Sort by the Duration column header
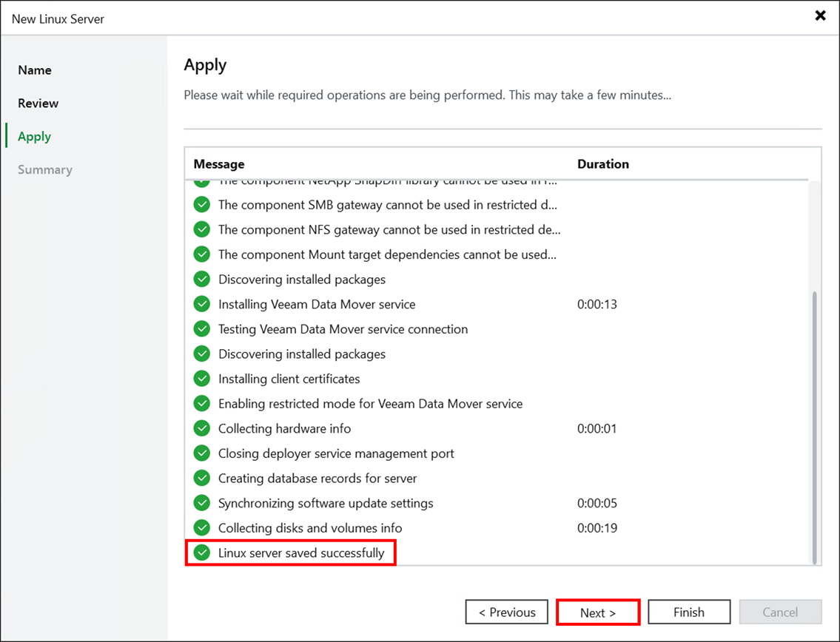 [x=602, y=163]
